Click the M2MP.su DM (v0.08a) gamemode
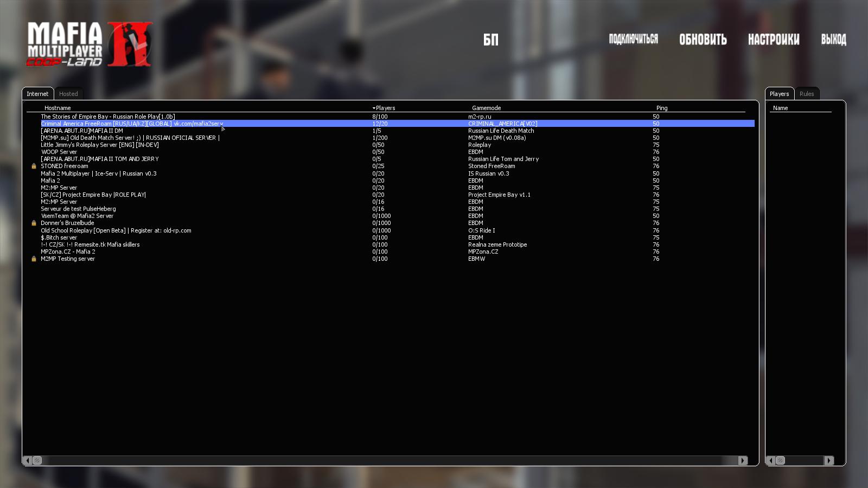The height and width of the screenshot is (488, 868). tap(497, 138)
